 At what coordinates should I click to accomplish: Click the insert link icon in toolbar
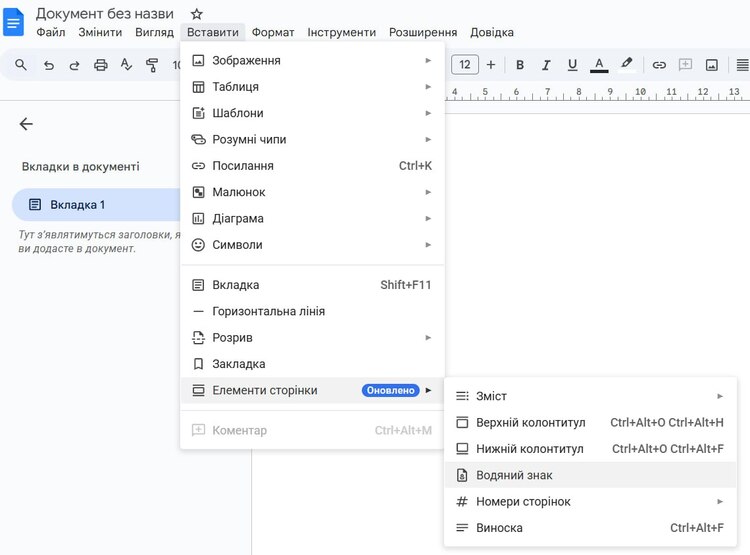[659, 65]
